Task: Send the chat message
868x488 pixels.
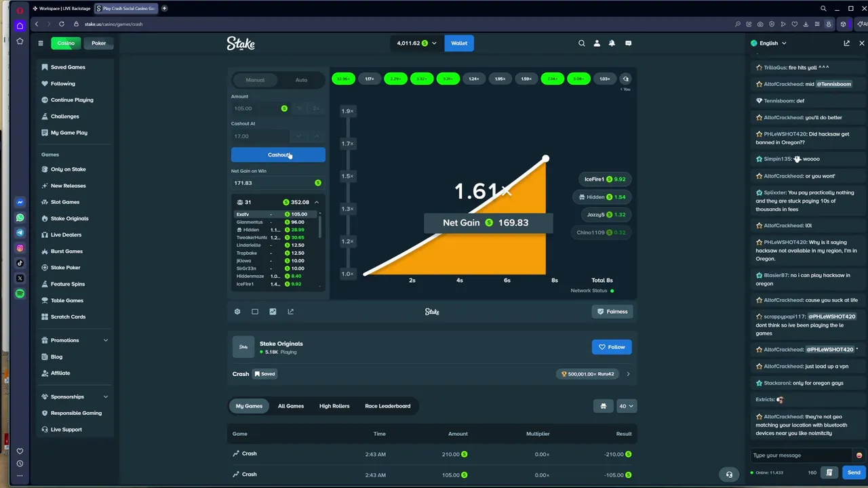Action: click(854, 472)
